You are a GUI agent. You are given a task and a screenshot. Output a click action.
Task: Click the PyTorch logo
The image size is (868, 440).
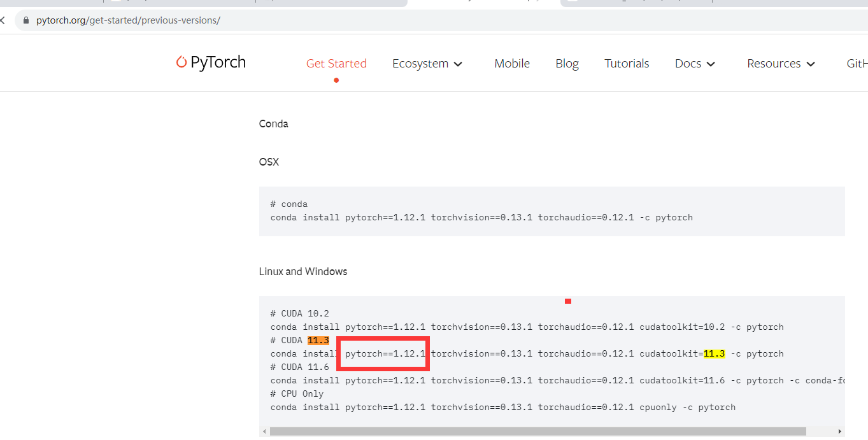click(x=211, y=62)
